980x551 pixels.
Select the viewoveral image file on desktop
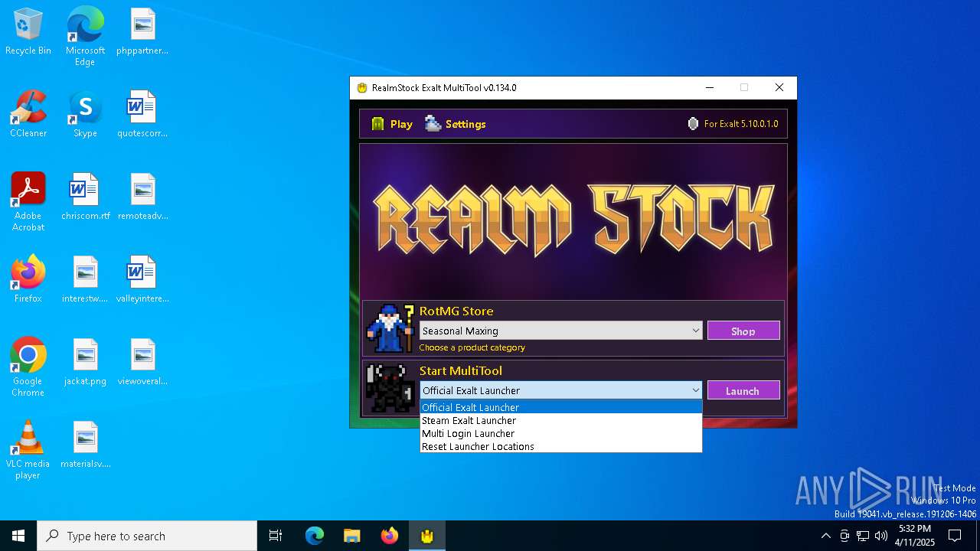click(x=142, y=362)
